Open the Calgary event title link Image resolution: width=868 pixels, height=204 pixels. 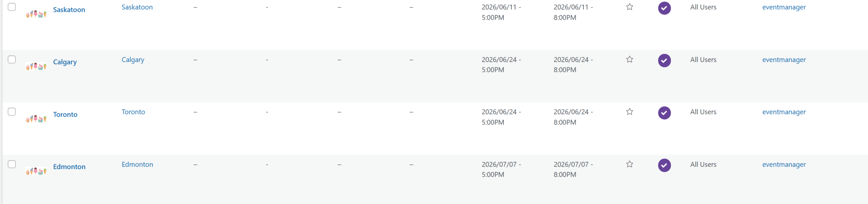pos(65,62)
